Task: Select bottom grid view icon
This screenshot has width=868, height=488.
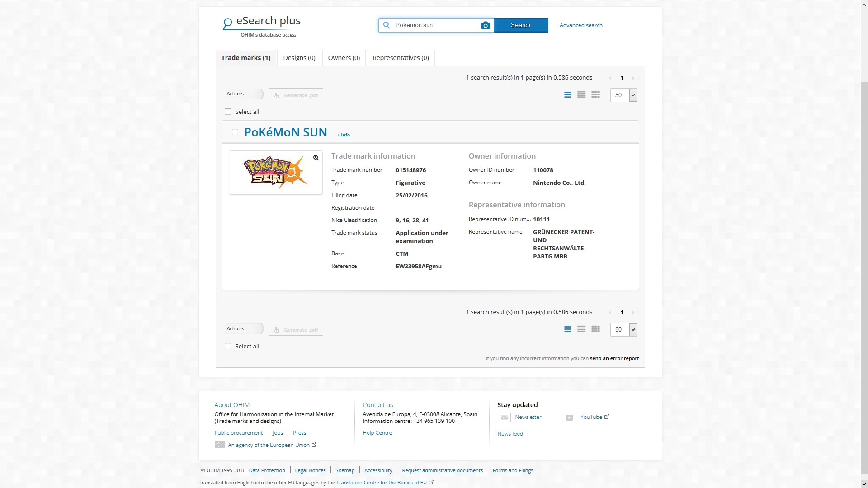Action: 595,329
